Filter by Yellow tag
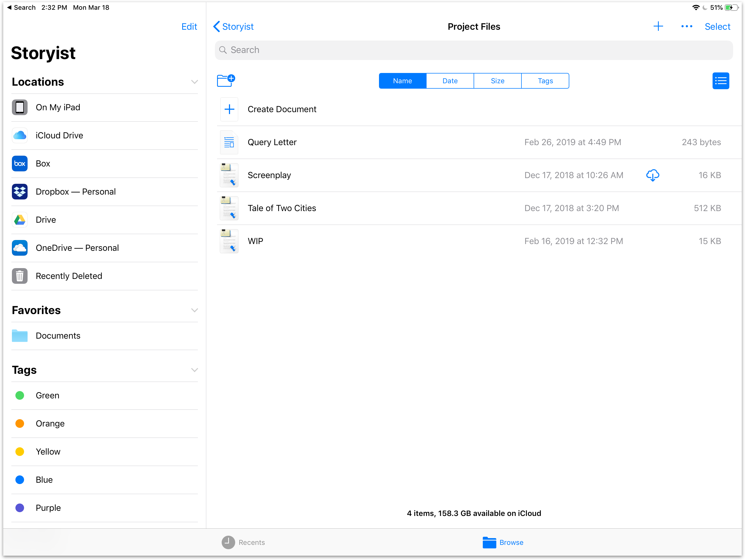The width and height of the screenshot is (745, 560). coord(105,452)
